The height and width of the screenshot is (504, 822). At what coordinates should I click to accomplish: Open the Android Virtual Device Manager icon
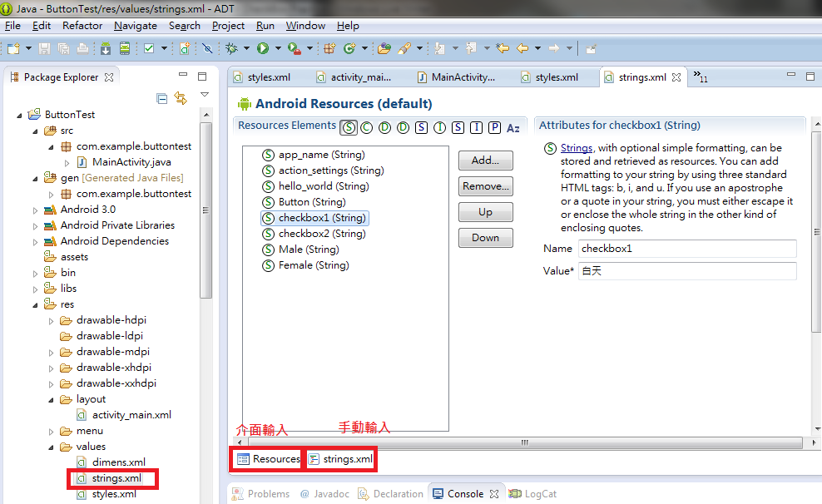point(125,49)
